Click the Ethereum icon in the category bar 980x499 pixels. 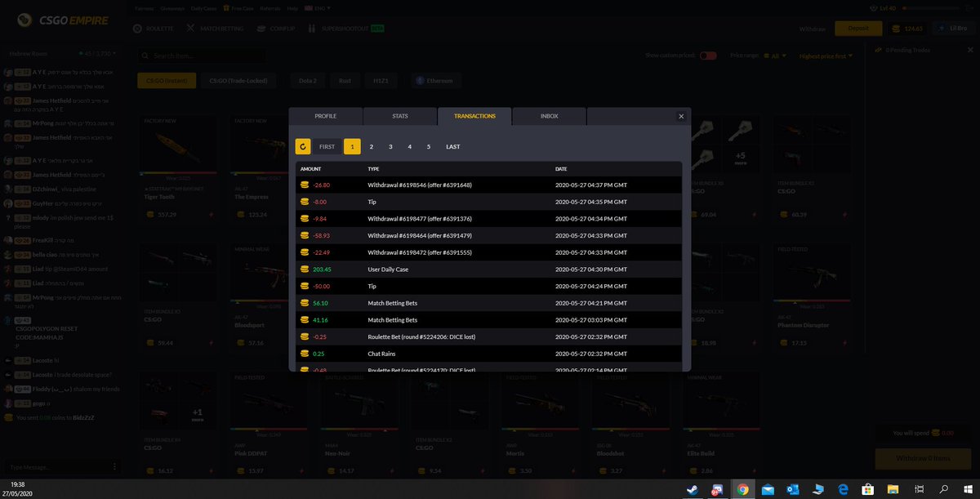(420, 81)
